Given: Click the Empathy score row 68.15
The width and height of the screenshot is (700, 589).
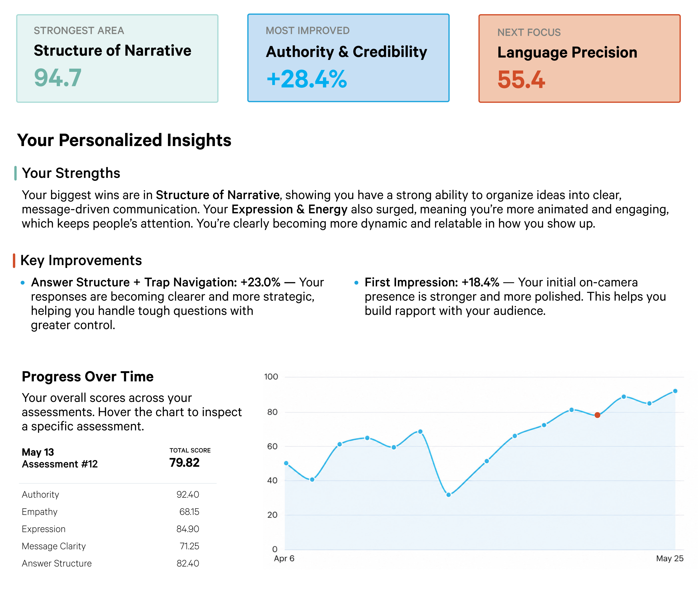Looking at the screenshot, I should tap(110, 512).
